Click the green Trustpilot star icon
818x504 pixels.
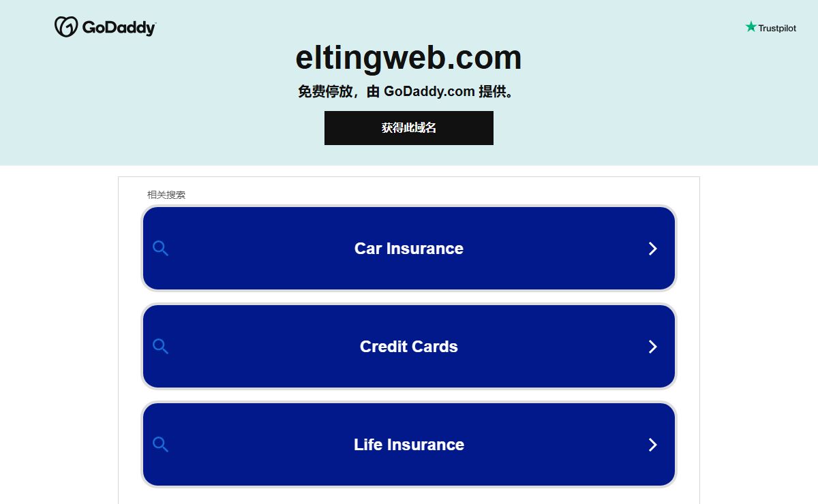(751, 27)
